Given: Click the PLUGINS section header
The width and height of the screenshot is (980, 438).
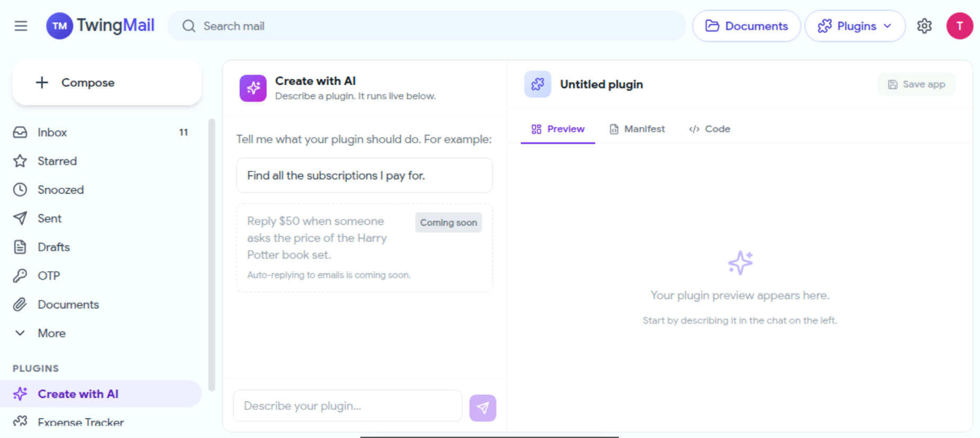Looking at the screenshot, I should [35, 368].
